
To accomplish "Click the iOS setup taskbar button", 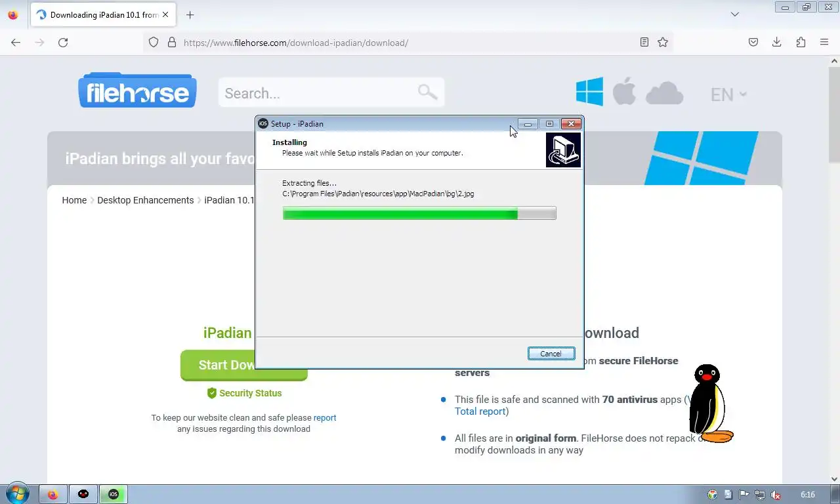I will [x=114, y=494].
